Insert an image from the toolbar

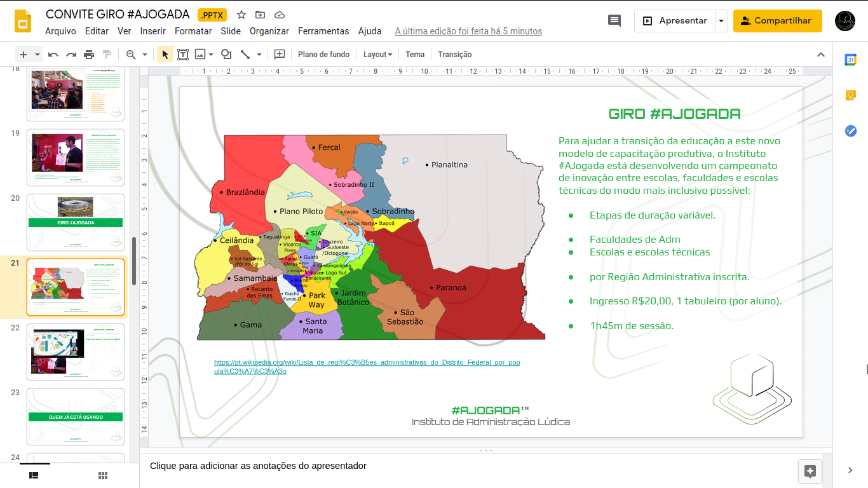point(200,55)
